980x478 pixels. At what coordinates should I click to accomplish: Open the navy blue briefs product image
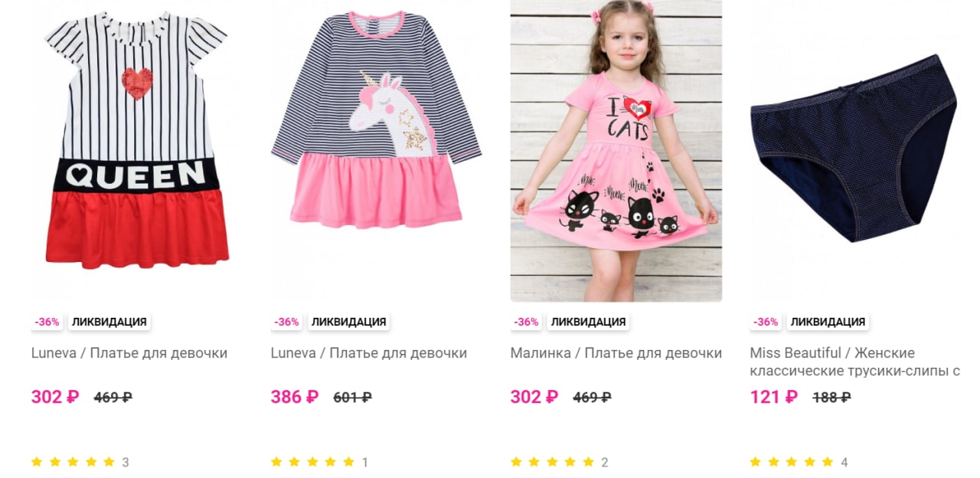click(856, 151)
